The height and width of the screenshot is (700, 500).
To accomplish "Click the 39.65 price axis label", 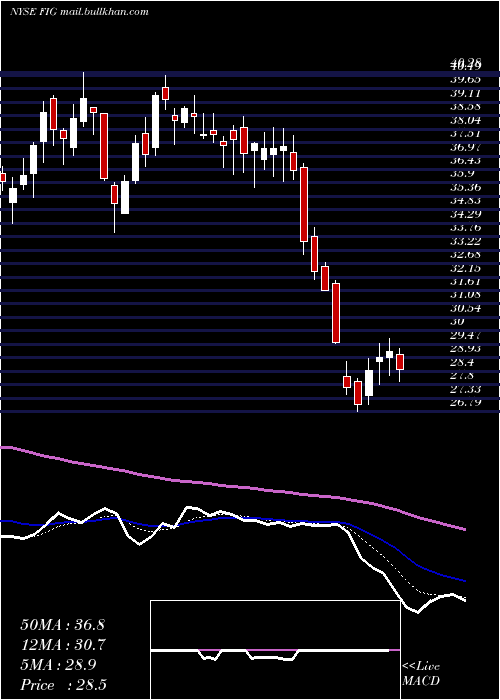I will 465,79.
